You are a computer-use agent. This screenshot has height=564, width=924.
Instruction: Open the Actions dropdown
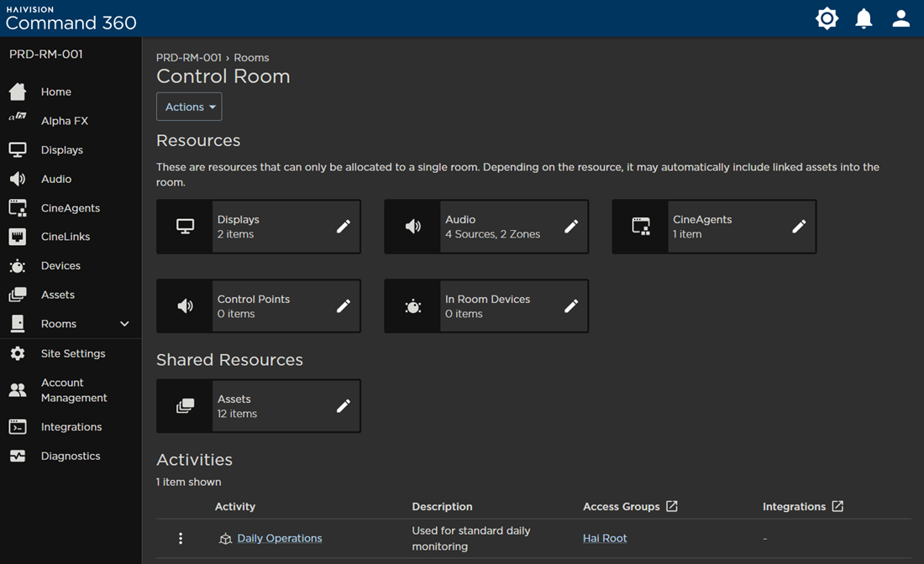[189, 107]
